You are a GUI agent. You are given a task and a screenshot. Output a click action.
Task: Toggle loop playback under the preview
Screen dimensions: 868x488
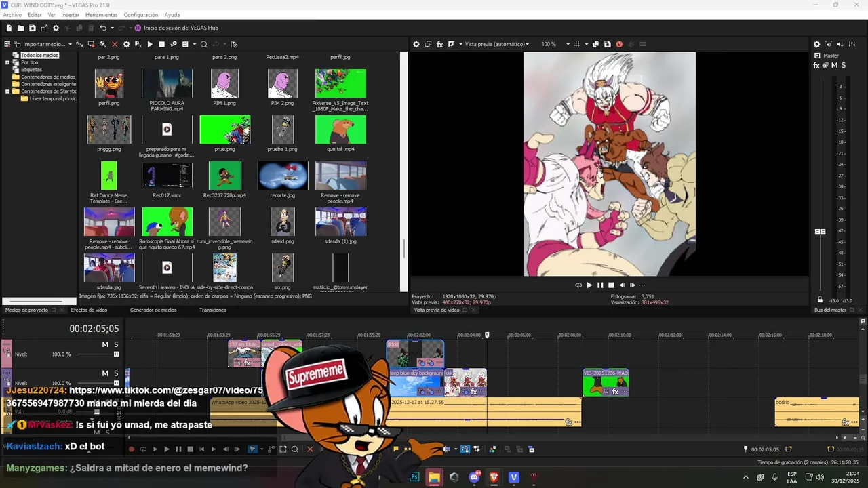[578, 285]
